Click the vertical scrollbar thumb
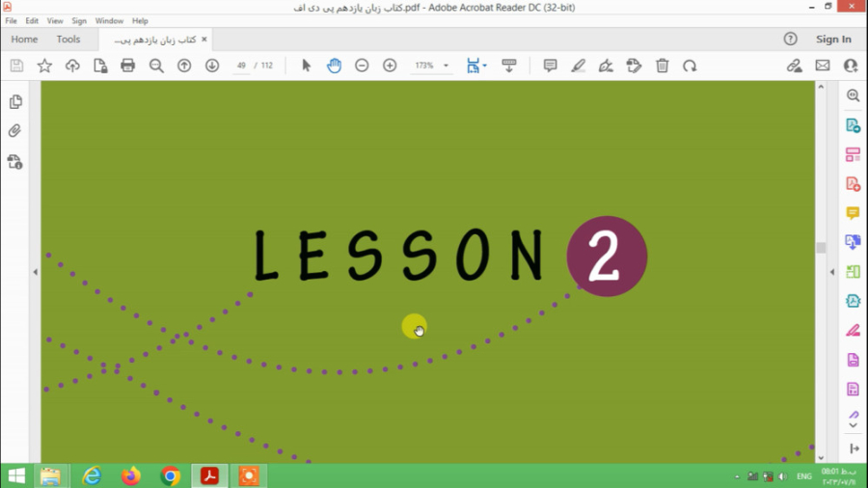The width and height of the screenshot is (868, 488). [821, 248]
